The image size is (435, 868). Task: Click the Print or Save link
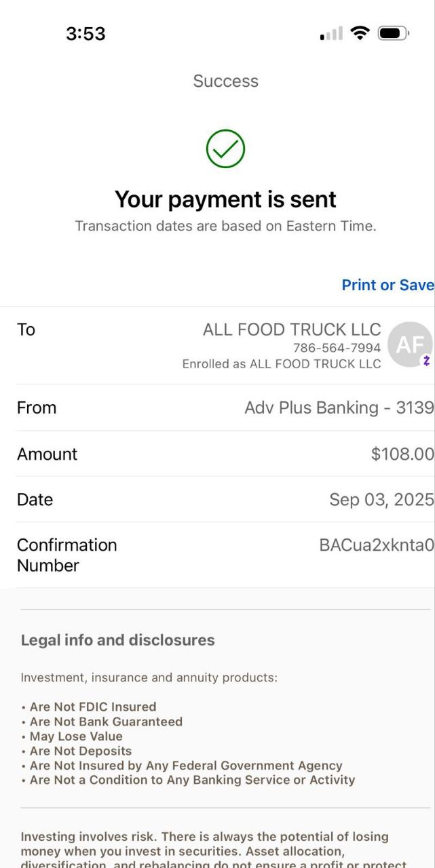pos(387,285)
